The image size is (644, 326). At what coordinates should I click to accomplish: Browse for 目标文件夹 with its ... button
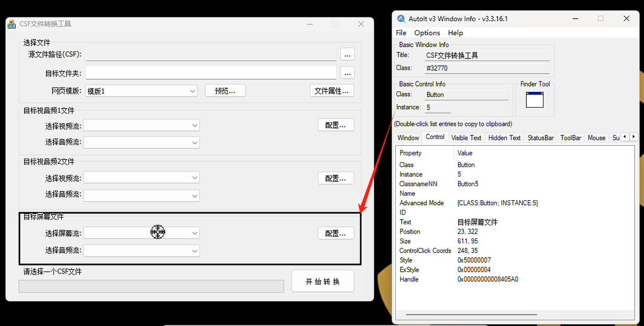(347, 73)
